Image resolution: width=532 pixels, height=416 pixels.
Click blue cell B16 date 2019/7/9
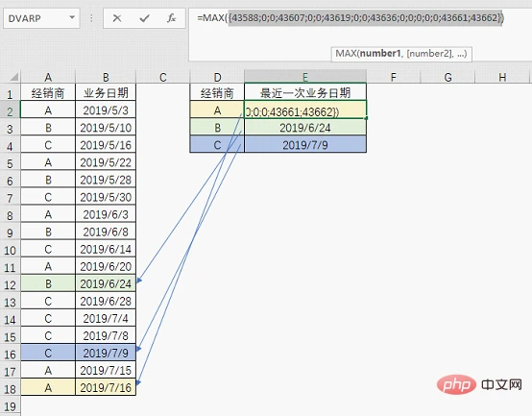[x=106, y=353]
